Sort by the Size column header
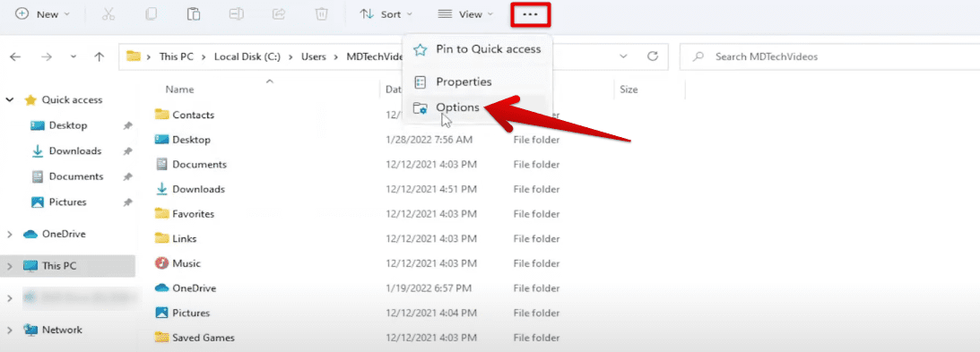Viewport: 980px width, 352px height. 629,90
